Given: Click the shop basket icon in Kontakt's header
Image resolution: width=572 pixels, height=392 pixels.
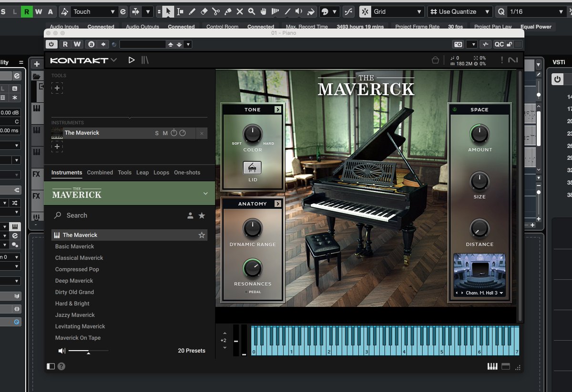Looking at the screenshot, I should [x=435, y=60].
